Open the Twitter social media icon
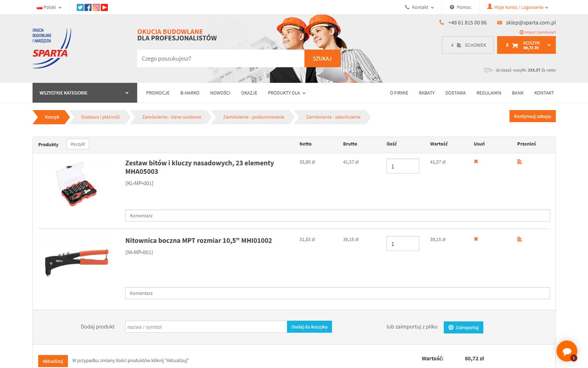Image resolution: width=588 pixels, height=368 pixels. 80,7
